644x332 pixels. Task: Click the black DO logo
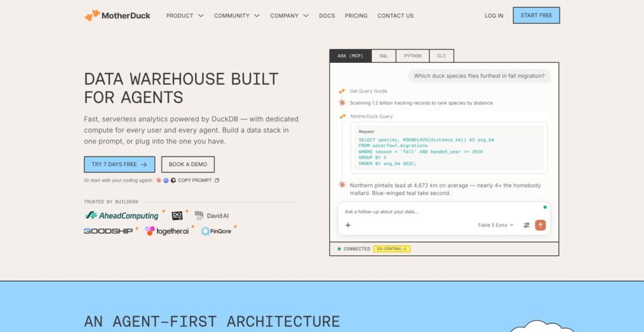tap(177, 216)
